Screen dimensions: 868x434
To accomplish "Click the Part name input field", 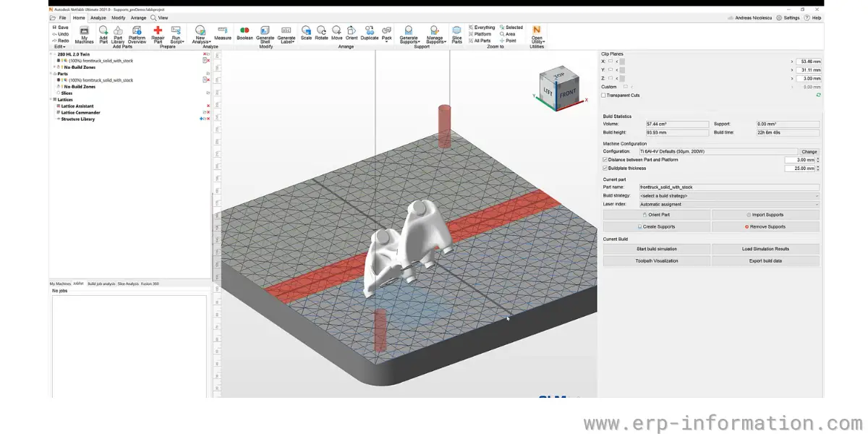I will (x=729, y=187).
